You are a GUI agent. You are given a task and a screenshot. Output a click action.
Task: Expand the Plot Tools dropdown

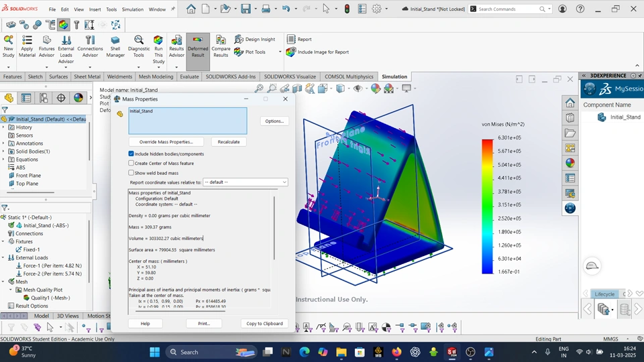click(x=280, y=52)
